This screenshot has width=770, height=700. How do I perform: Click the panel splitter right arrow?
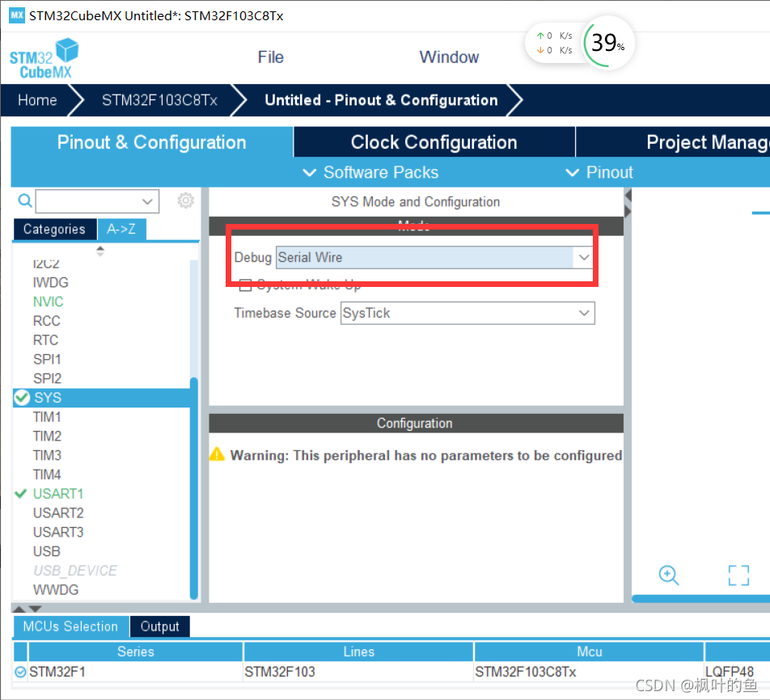[x=628, y=212]
